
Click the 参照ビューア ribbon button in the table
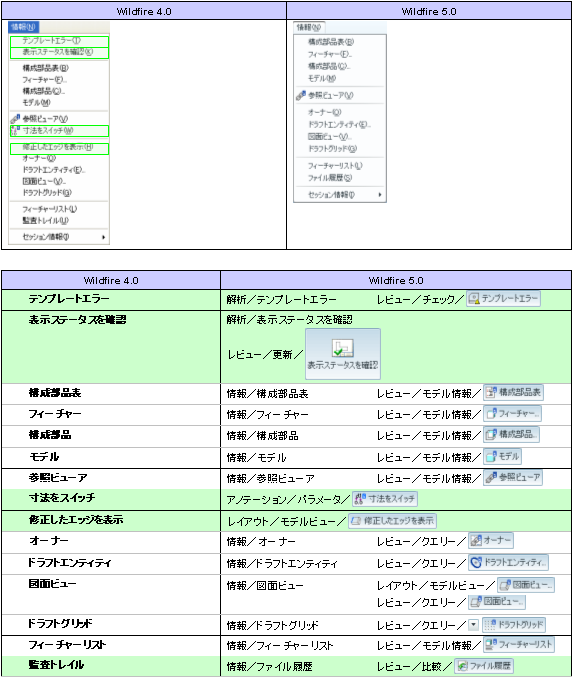pyautogui.click(x=513, y=477)
